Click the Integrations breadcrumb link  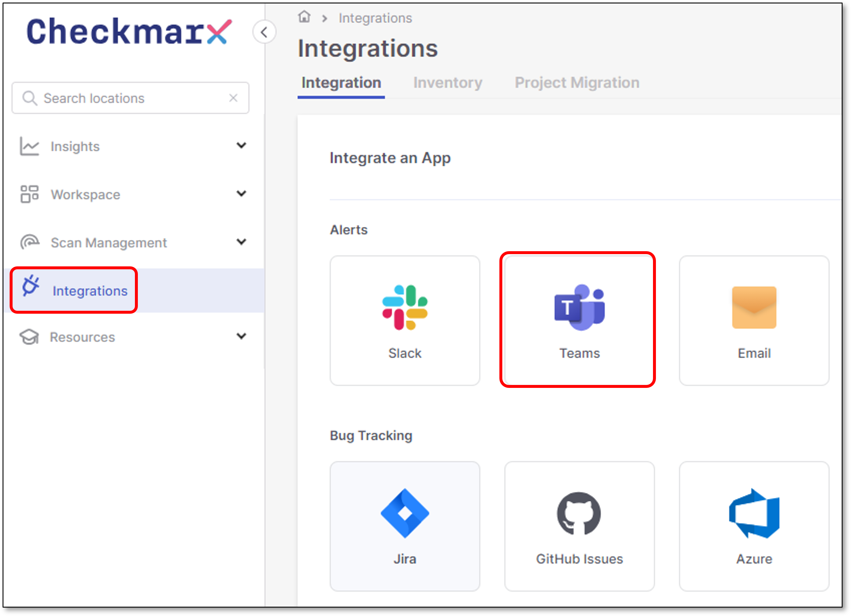(375, 18)
